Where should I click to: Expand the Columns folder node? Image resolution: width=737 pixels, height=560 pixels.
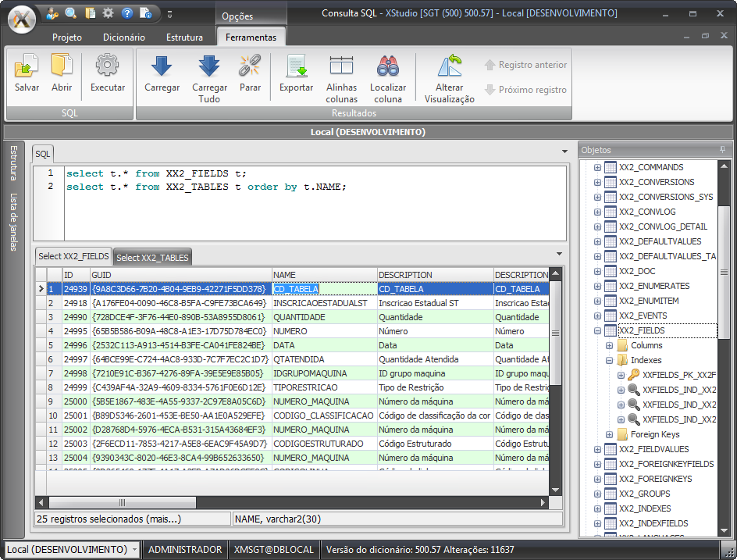pos(610,345)
